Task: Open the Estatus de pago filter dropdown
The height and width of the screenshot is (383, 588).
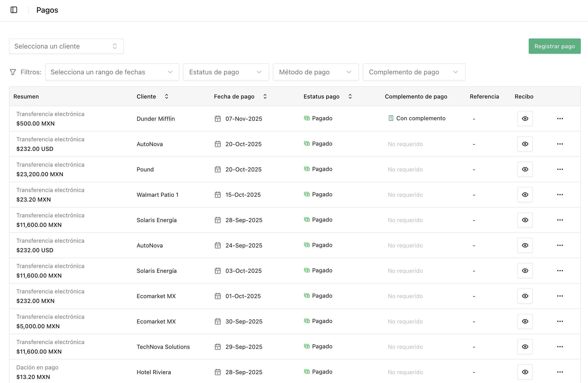Action: coord(226,72)
